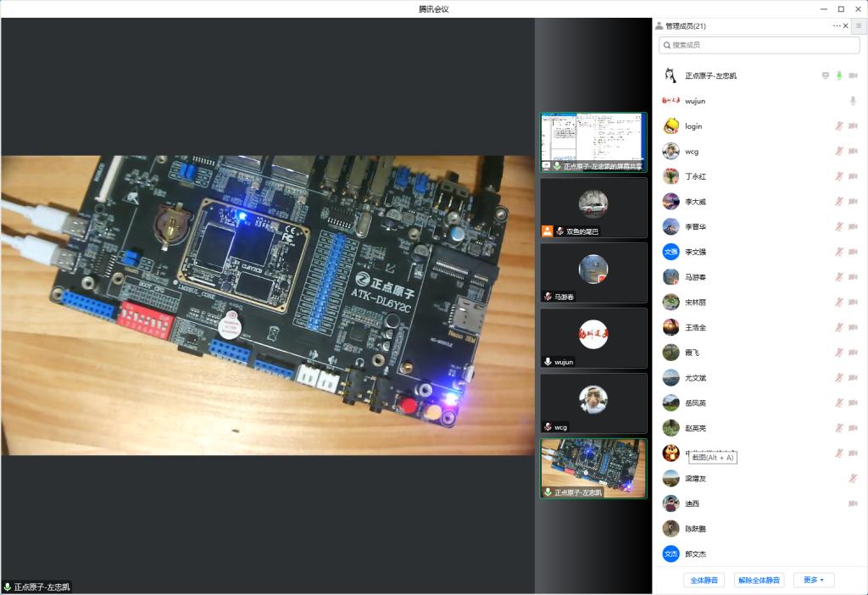Click the 解除全体静音 button
Screen dimensions: 868x595
tap(759, 580)
